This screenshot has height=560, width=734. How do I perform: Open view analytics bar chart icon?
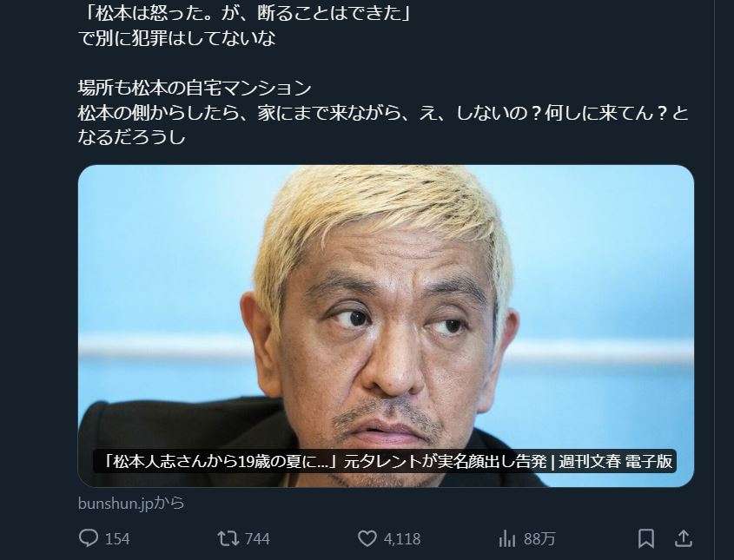pos(507,539)
